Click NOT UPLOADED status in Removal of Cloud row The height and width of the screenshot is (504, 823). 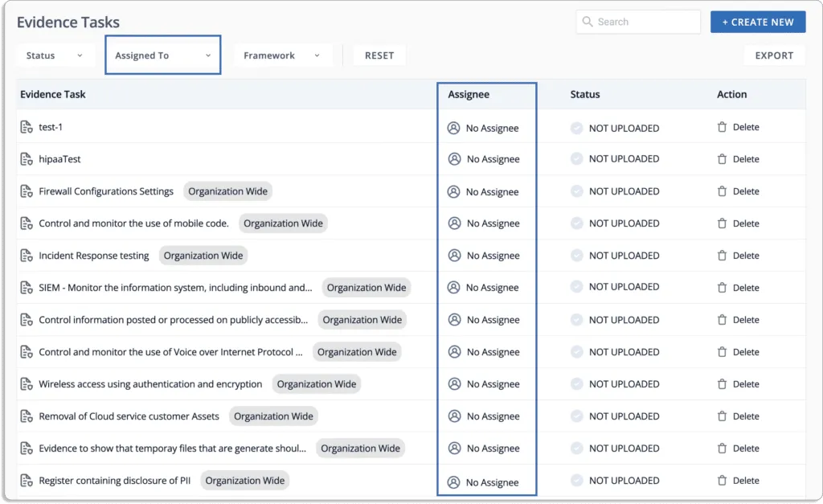click(624, 416)
